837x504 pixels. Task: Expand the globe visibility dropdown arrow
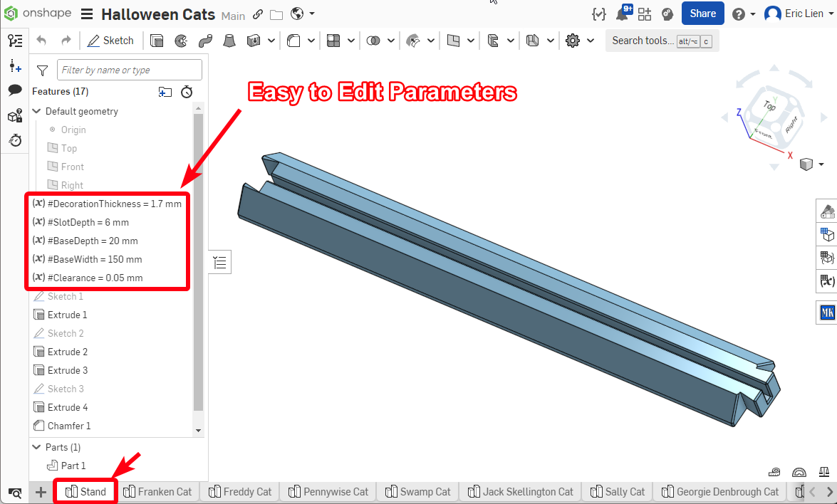312,14
